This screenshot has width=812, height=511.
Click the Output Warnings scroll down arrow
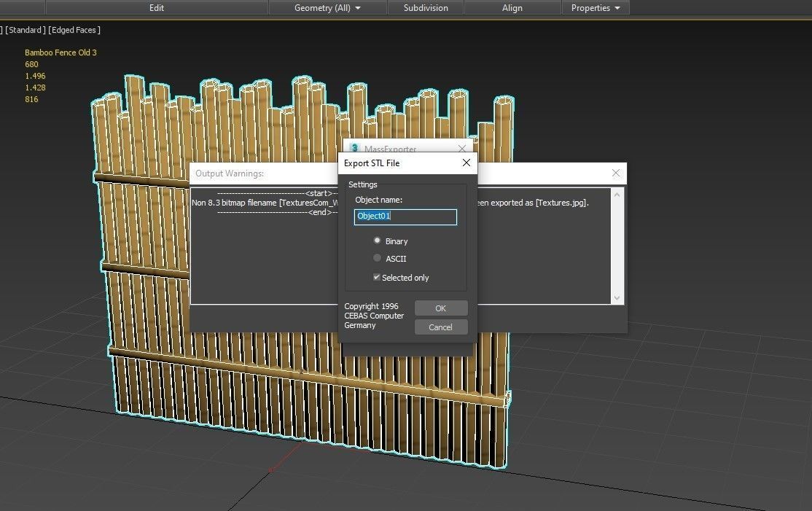pyautogui.click(x=617, y=297)
